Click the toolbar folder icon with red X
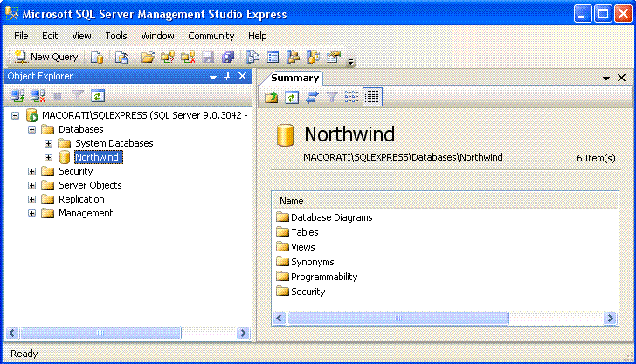The image size is (636, 364). 188,57
